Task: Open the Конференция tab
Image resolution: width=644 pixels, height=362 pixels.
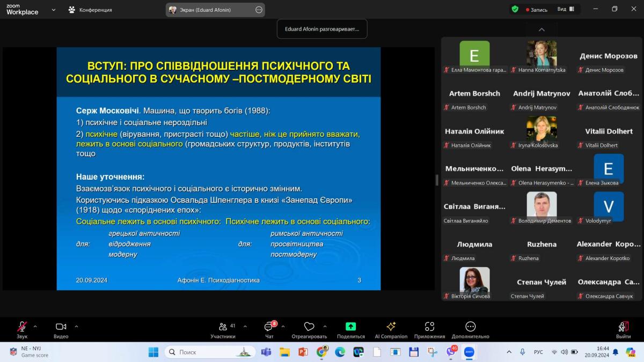Action: pyautogui.click(x=90, y=10)
